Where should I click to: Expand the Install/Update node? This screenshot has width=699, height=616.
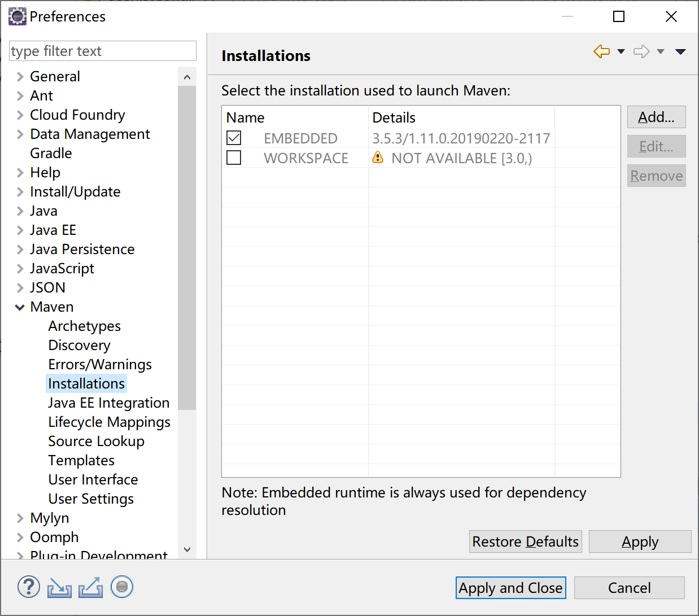[20, 192]
